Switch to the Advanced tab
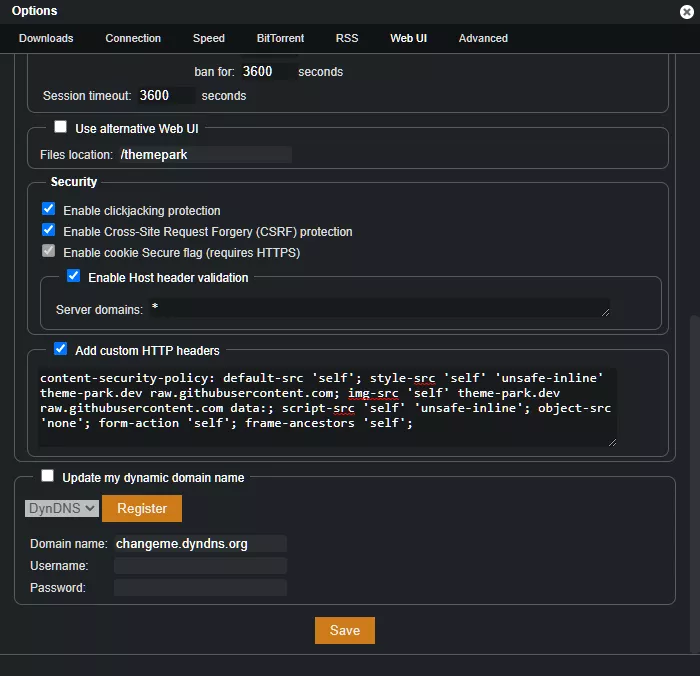The width and height of the screenshot is (700, 676). (483, 38)
